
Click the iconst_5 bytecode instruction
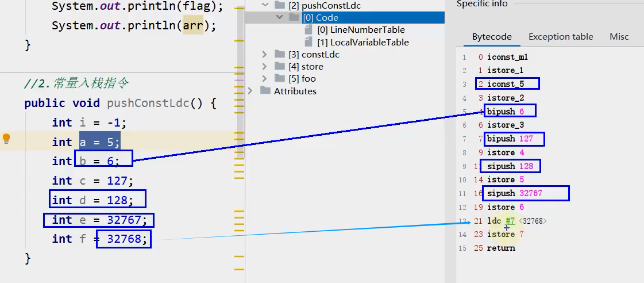tap(506, 84)
